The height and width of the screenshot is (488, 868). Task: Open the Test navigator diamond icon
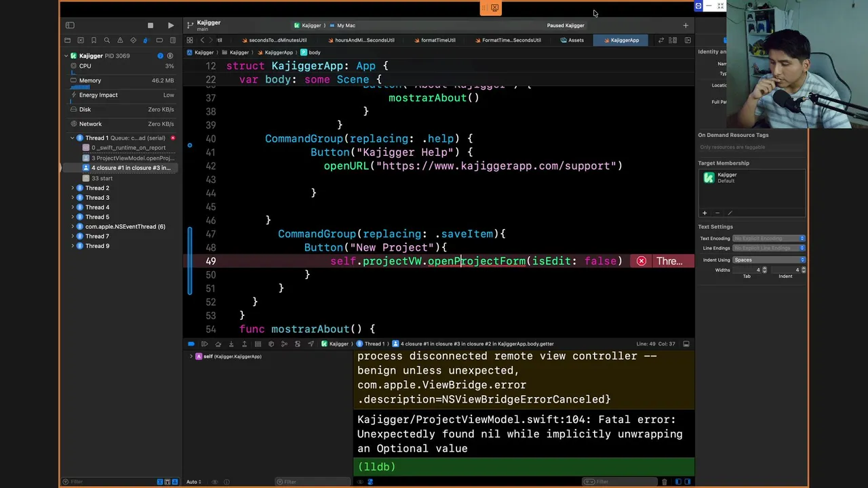click(x=133, y=40)
